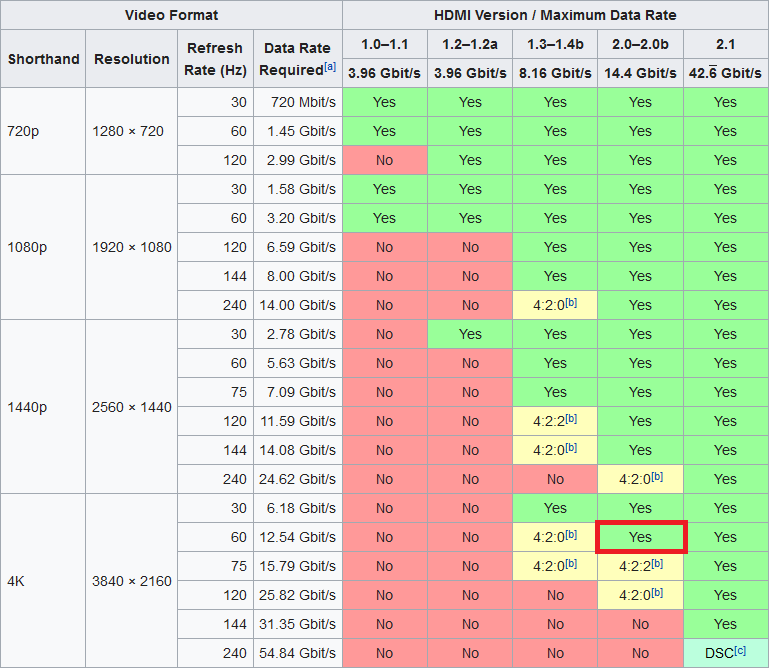Viewport: 769px width, 668px height.
Task: Click the 7.09 Gbit/s data rate
Action: click(298, 392)
